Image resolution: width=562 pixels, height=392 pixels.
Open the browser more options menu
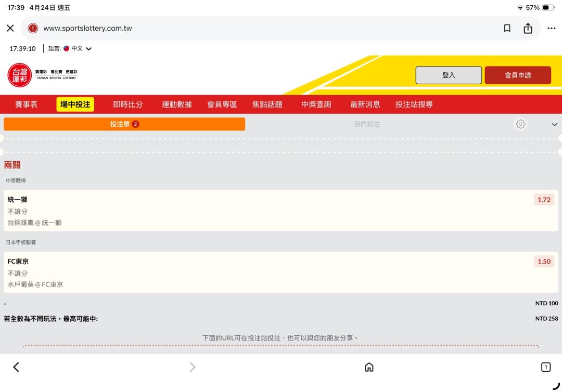[551, 28]
